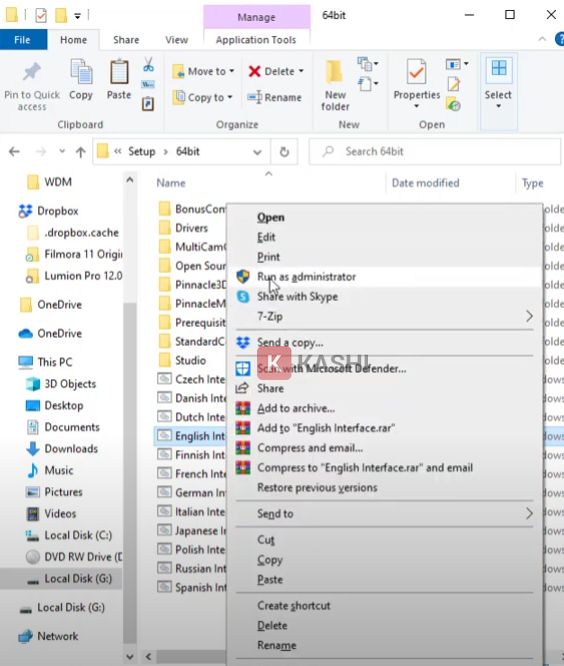
Task: Select Network in navigation pane
Action: [x=58, y=636]
